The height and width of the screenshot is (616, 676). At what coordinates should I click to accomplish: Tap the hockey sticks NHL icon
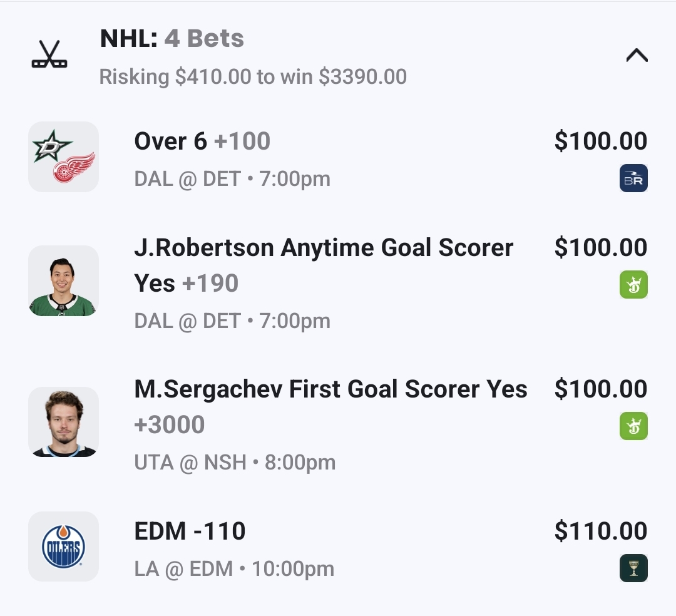tap(49, 55)
